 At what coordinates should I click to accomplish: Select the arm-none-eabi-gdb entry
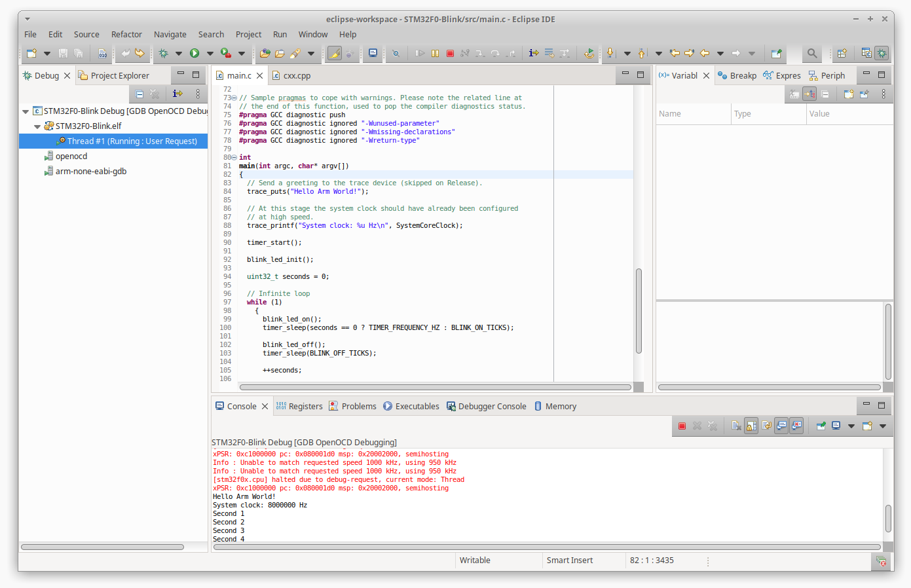91,171
